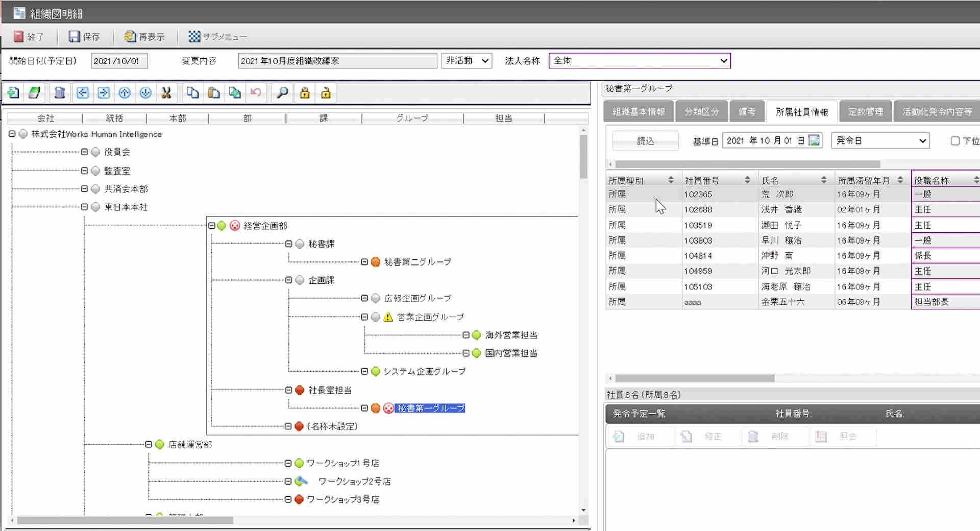980x531 pixels.
Task: Open the 発令日 dropdown
Action: (x=880, y=141)
